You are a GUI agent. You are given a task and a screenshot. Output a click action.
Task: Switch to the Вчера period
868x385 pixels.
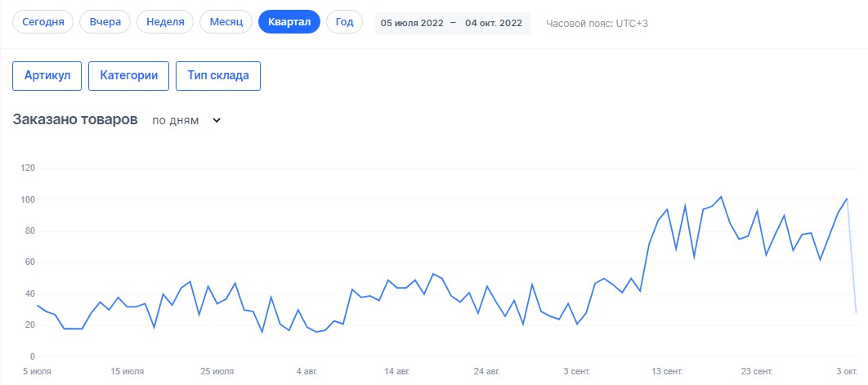[105, 22]
